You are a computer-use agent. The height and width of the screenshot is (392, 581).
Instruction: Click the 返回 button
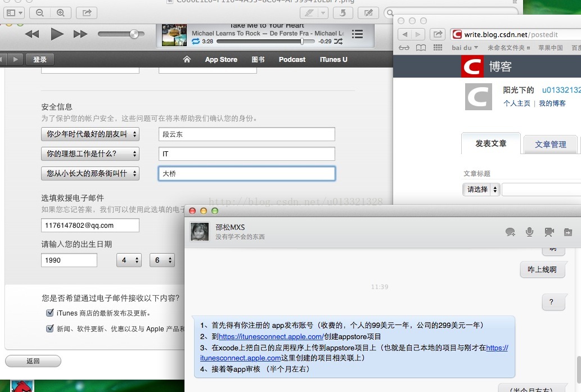(x=33, y=361)
